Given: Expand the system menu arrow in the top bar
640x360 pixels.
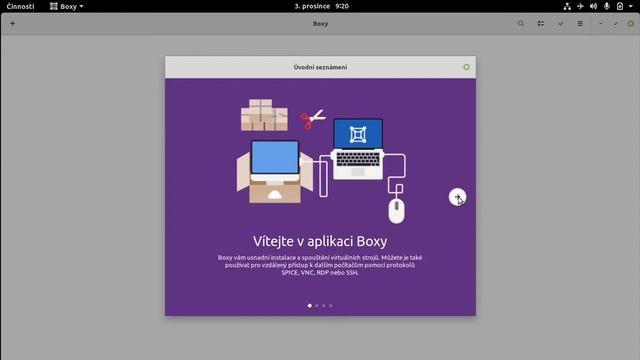Looking at the screenshot, I should 630,6.
